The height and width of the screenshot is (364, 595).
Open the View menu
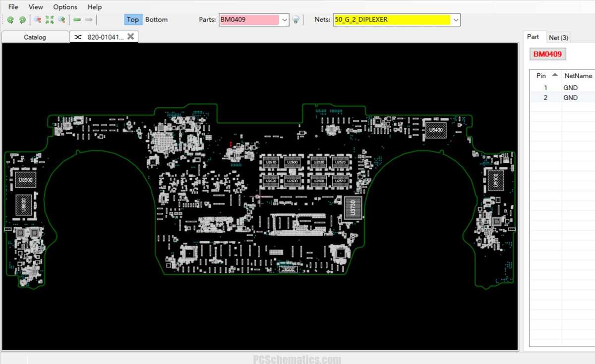tap(36, 7)
